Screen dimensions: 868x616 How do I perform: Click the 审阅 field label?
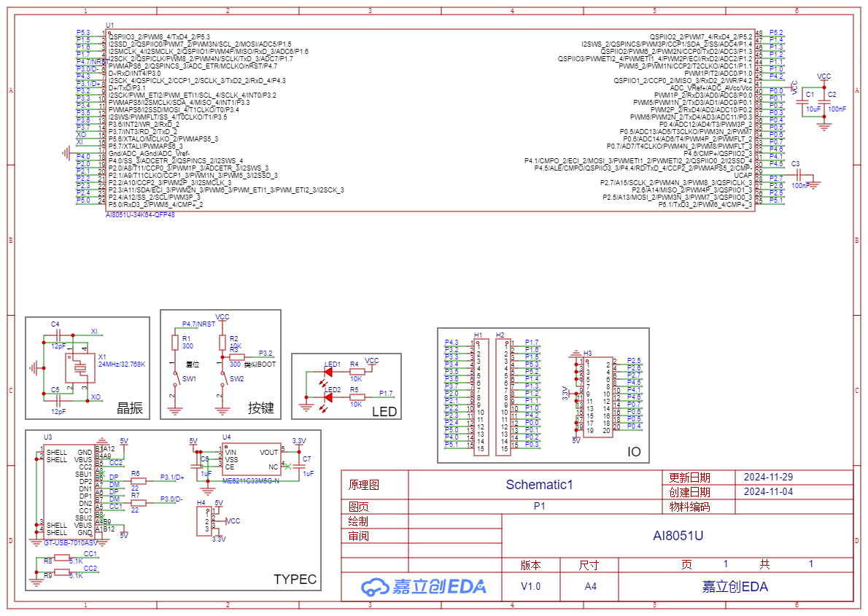[x=358, y=536]
